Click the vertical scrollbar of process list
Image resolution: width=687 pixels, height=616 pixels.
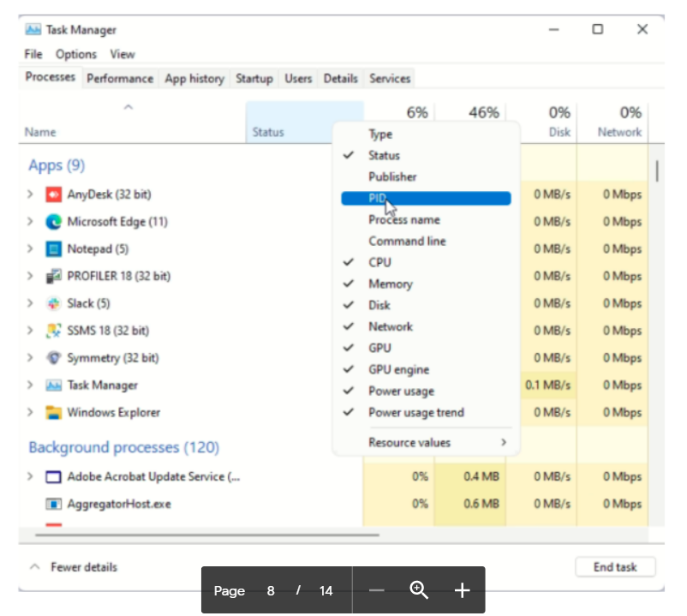pos(657,171)
